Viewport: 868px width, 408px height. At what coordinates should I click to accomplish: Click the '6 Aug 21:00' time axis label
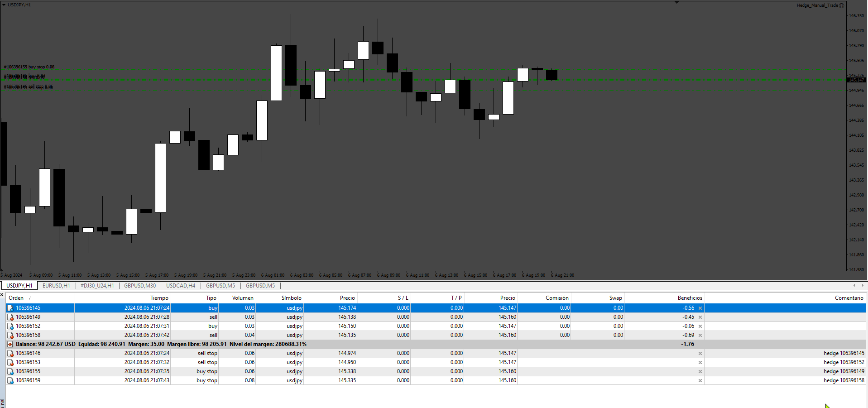pyautogui.click(x=562, y=275)
